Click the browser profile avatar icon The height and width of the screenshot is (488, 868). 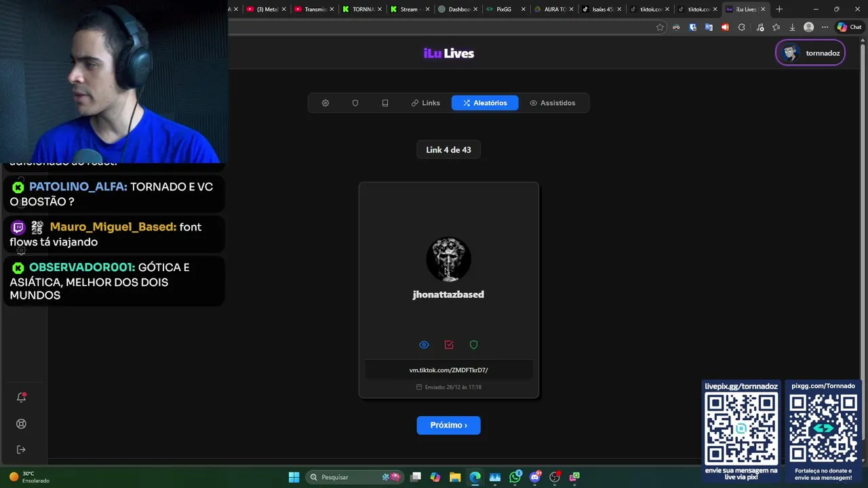(x=808, y=27)
